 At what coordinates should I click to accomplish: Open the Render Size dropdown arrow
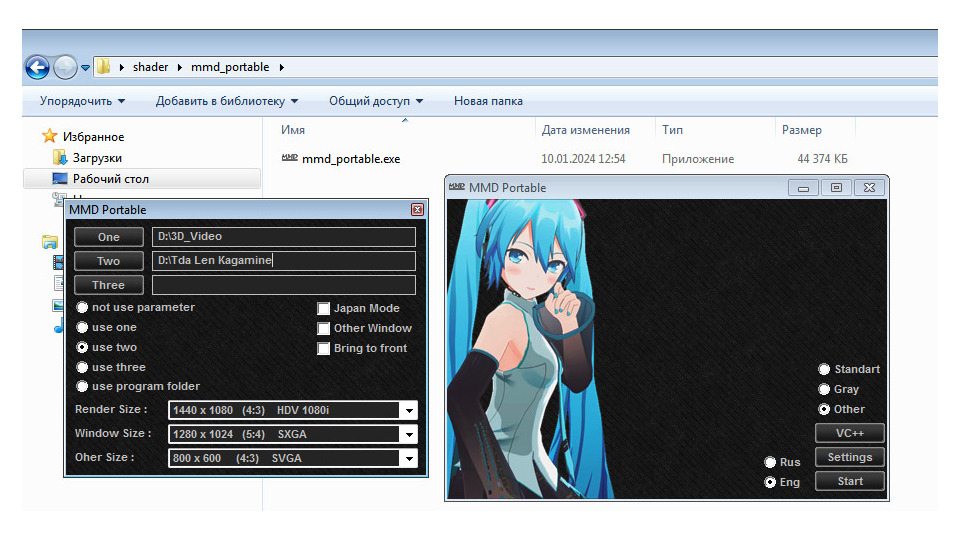click(409, 410)
